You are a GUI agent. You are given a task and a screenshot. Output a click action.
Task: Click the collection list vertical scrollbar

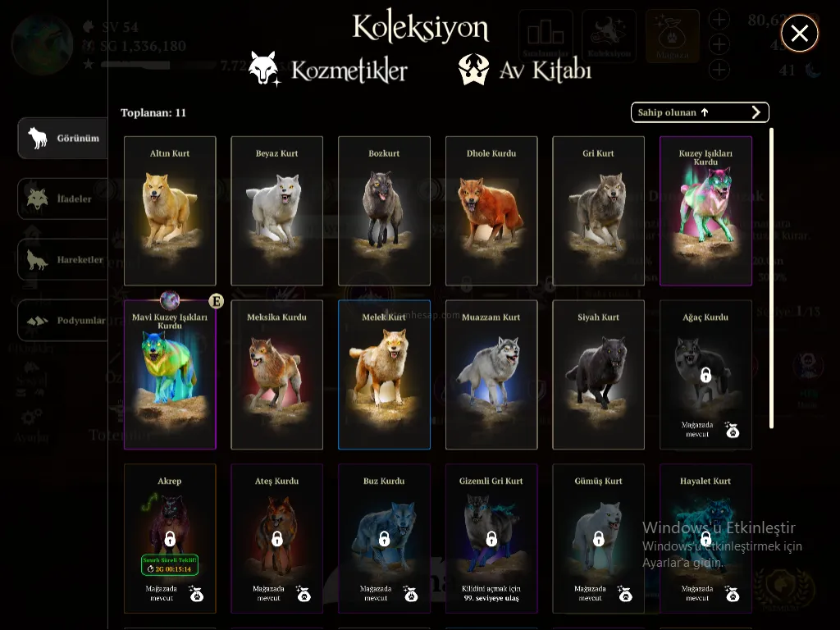pyautogui.click(x=771, y=278)
